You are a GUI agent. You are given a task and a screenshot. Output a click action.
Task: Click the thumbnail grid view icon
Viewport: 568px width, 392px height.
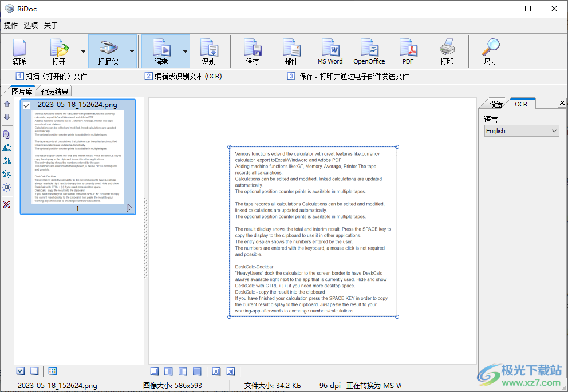53,371
